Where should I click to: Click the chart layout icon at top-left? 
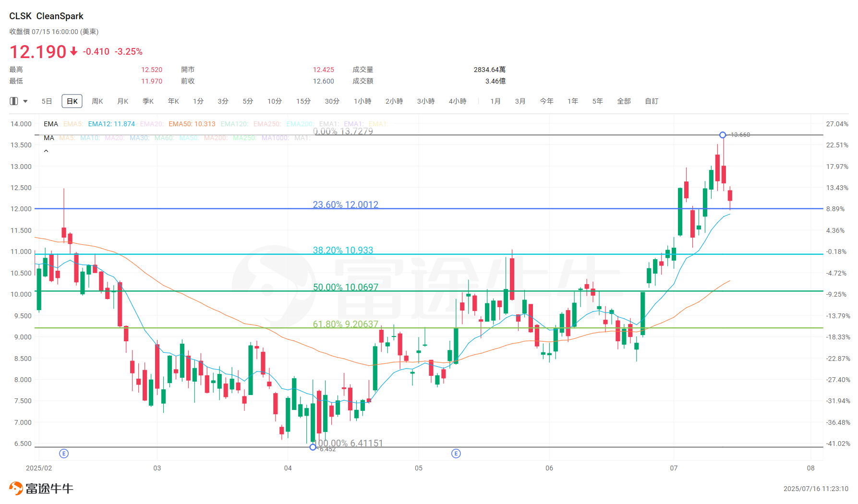coord(13,101)
